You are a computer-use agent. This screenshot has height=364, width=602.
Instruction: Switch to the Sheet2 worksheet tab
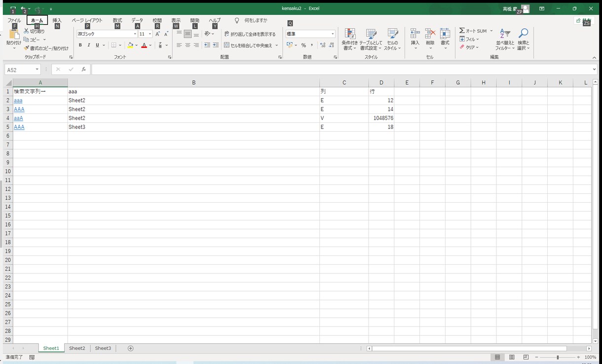[77, 348]
